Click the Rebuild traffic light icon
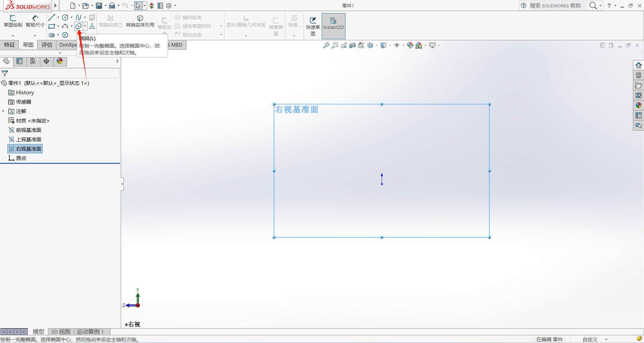 tap(152, 6)
